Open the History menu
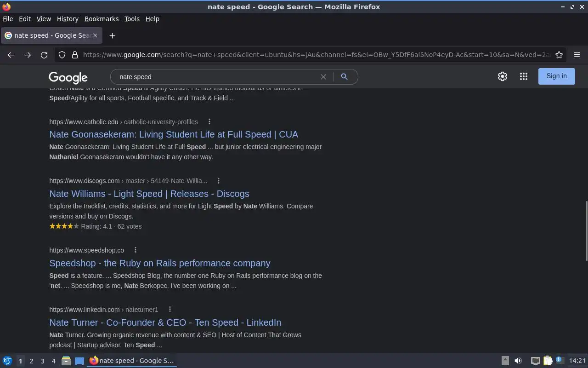 click(68, 19)
